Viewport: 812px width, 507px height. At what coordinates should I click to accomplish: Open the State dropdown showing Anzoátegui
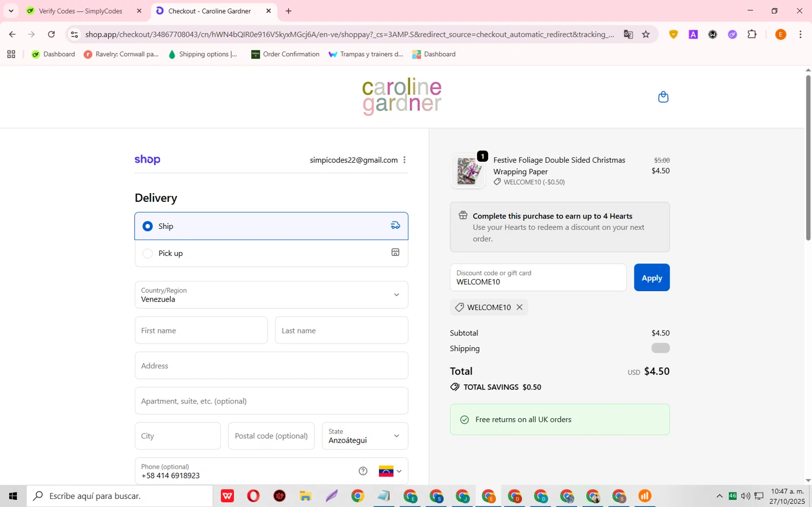(x=365, y=436)
